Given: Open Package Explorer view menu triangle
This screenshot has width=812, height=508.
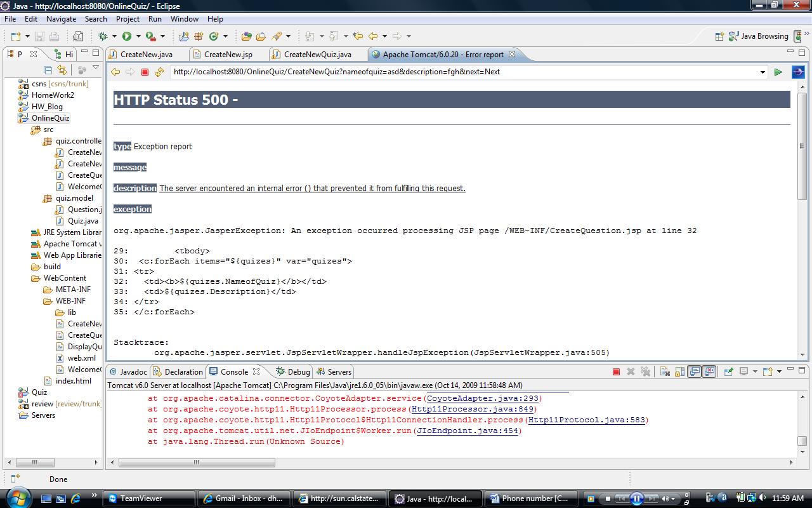Looking at the screenshot, I should 96,68.
